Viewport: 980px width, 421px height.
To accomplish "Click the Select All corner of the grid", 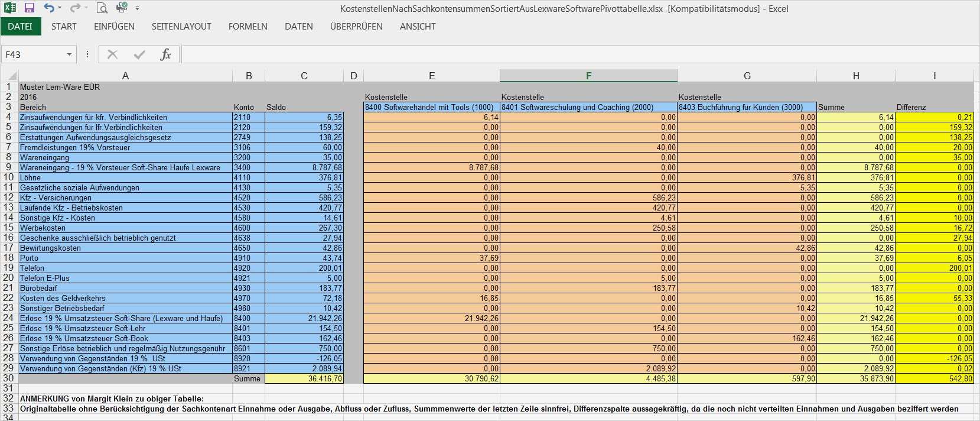I will pyautogui.click(x=9, y=76).
